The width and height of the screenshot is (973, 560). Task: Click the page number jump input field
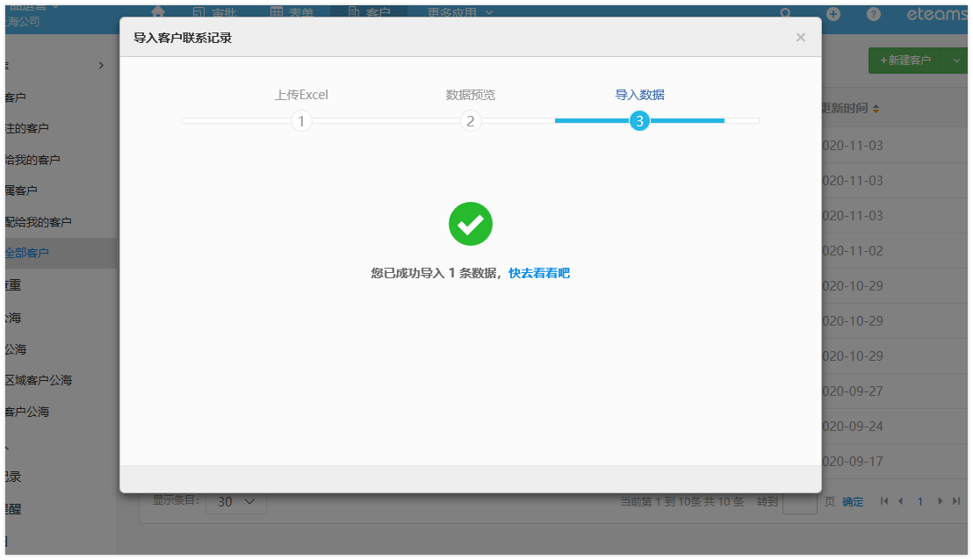[x=799, y=502]
